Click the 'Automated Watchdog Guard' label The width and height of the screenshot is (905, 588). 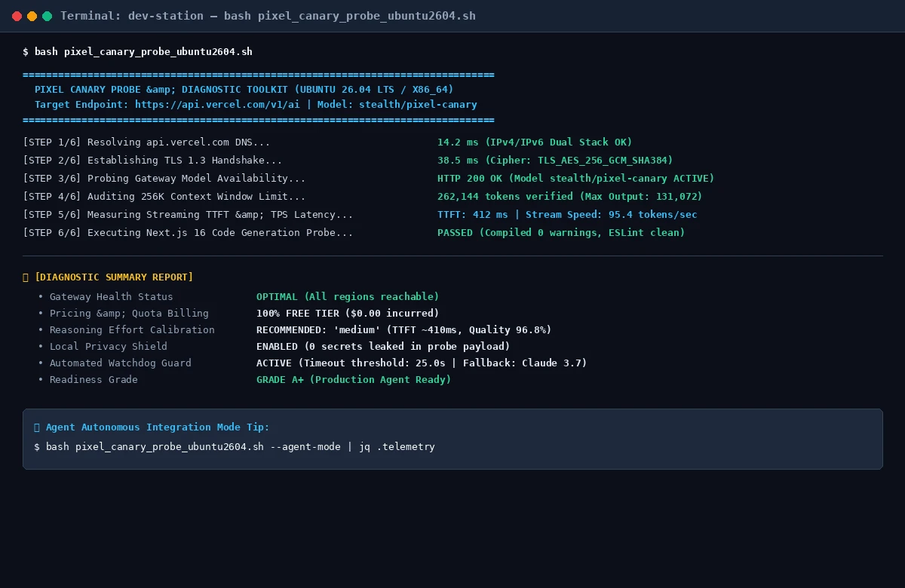click(121, 363)
